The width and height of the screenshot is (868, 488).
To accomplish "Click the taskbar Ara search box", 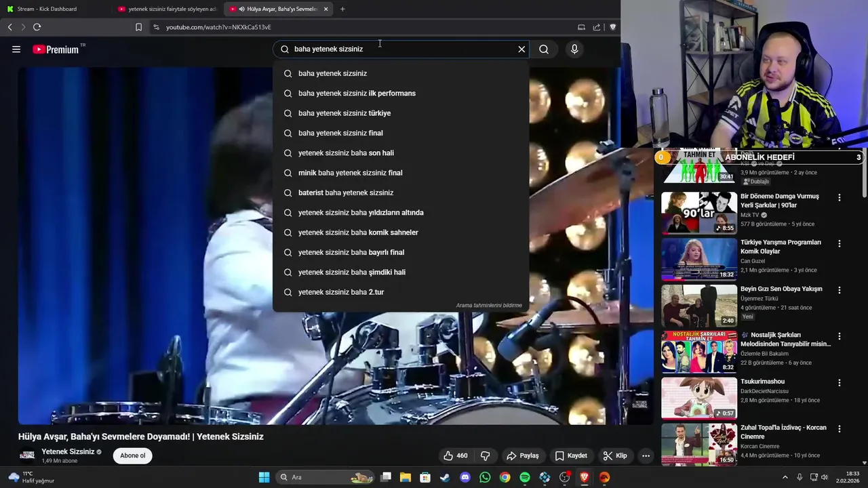I will point(326,477).
